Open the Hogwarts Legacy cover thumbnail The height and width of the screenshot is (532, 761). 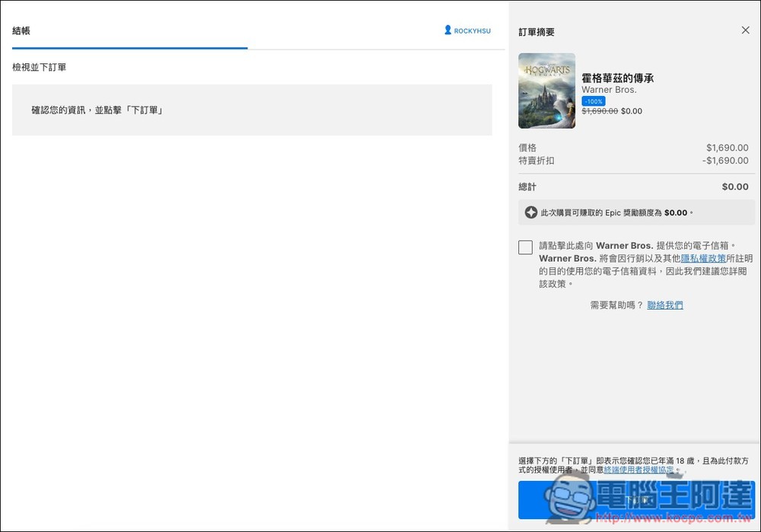[x=546, y=91]
